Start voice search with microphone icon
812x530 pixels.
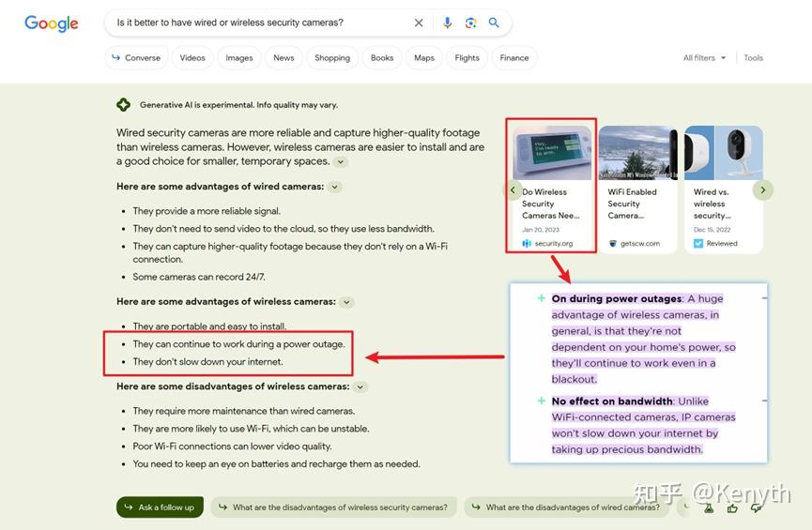click(448, 23)
